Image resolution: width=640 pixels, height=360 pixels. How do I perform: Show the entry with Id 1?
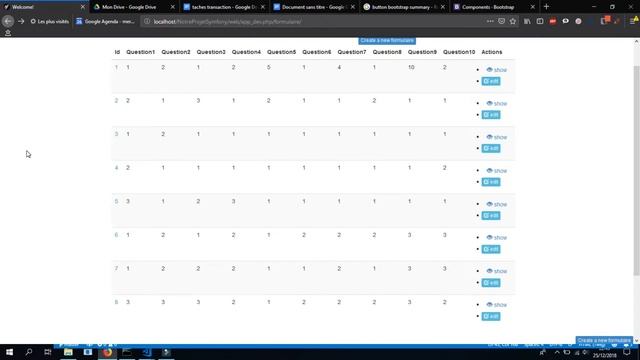[x=496, y=70]
